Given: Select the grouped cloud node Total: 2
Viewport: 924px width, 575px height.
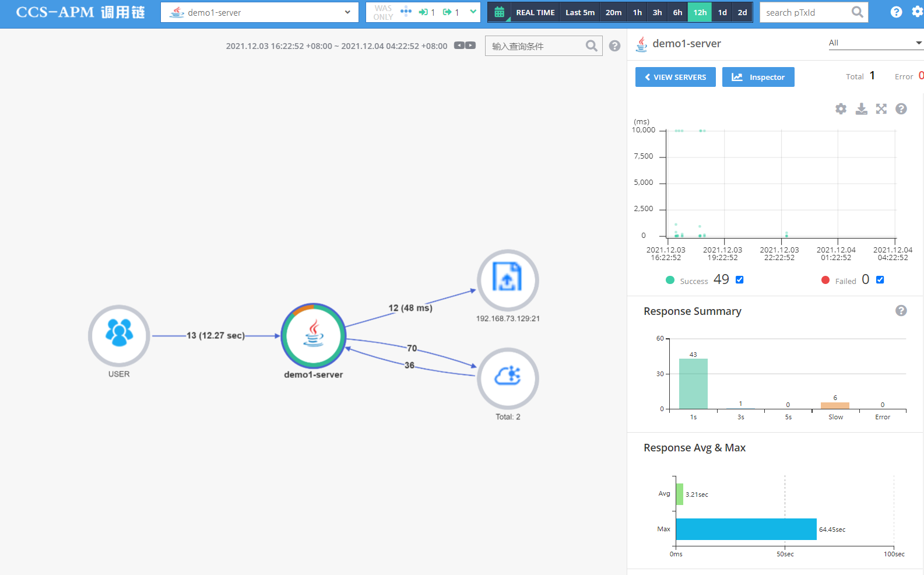Looking at the screenshot, I should [x=508, y=378].
